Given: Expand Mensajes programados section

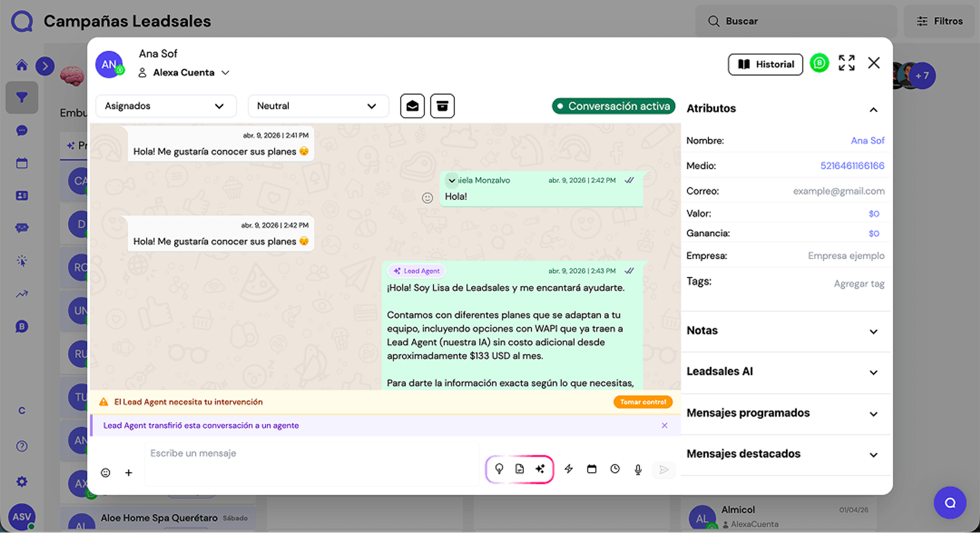Looking at the screenshot, I should [874, 414].
